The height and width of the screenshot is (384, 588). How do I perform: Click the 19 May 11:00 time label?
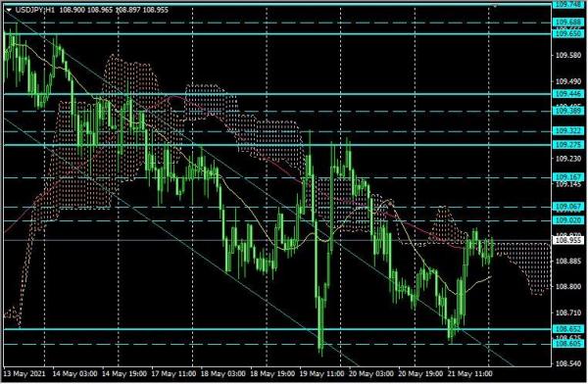click(321, 374)
